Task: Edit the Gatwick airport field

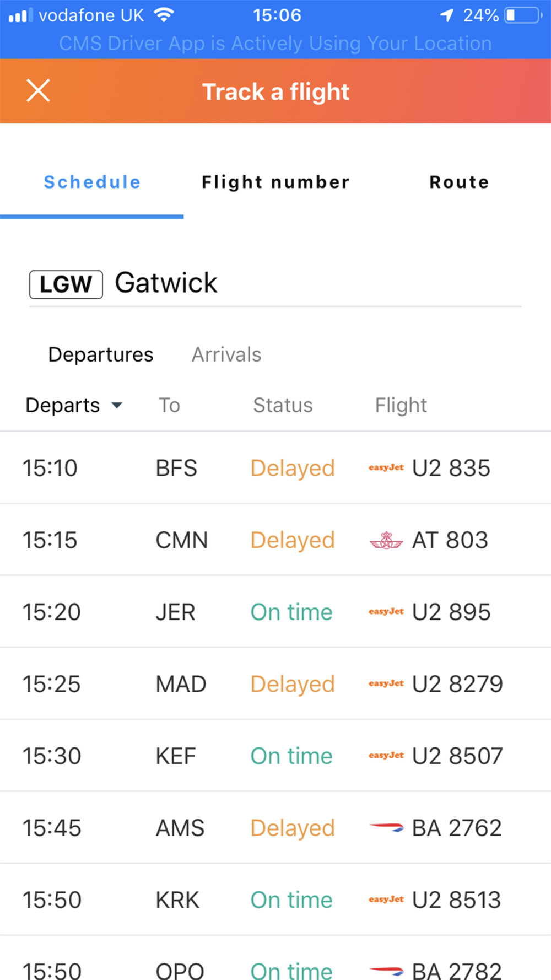Action: [275, 283]
